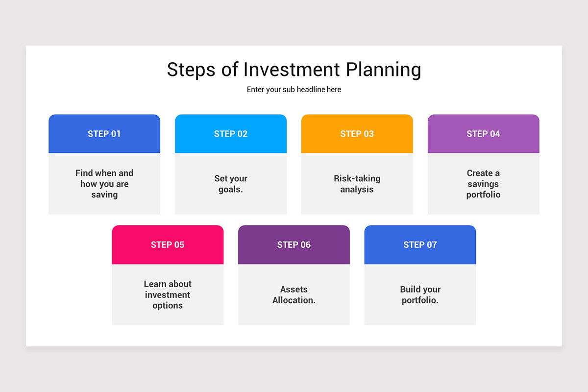Select the 'Set your goals.' text box
This screenshot has height=392, width=588.
click(x=231, y=184)
